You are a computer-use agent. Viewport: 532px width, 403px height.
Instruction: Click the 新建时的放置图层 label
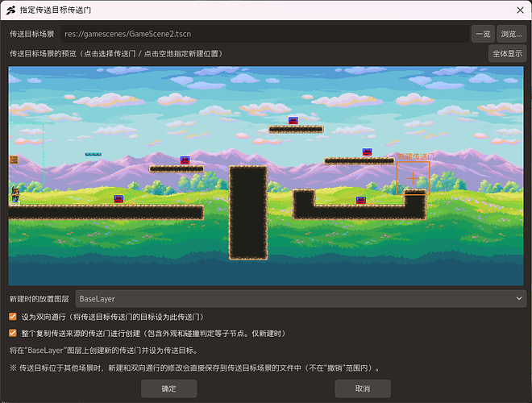(x=39, y=299)
